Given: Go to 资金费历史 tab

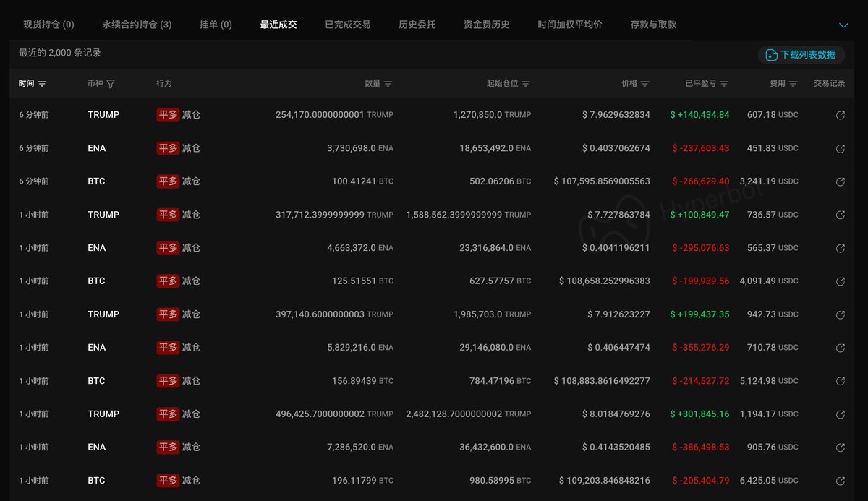Looking at the screenshot, I should coord(486,25).
